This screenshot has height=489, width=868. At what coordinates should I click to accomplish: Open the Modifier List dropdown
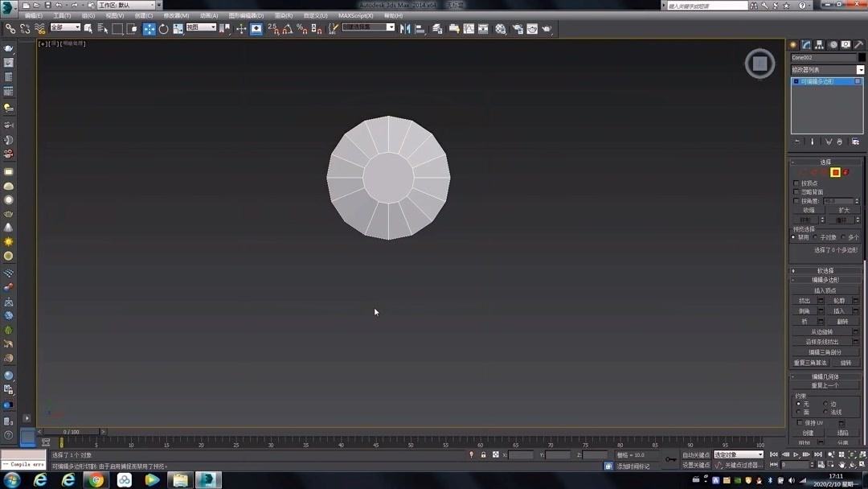click(x=825, y=69)
